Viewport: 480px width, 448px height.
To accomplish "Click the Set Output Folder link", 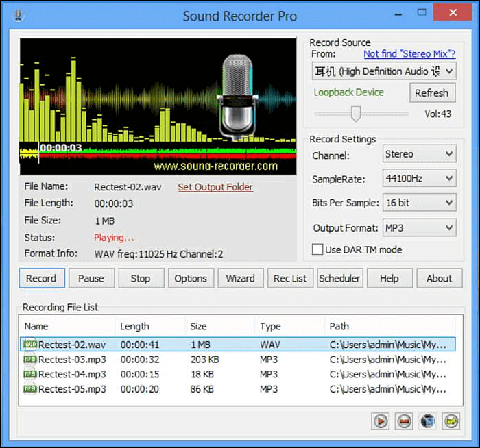I will click(215, 187).
